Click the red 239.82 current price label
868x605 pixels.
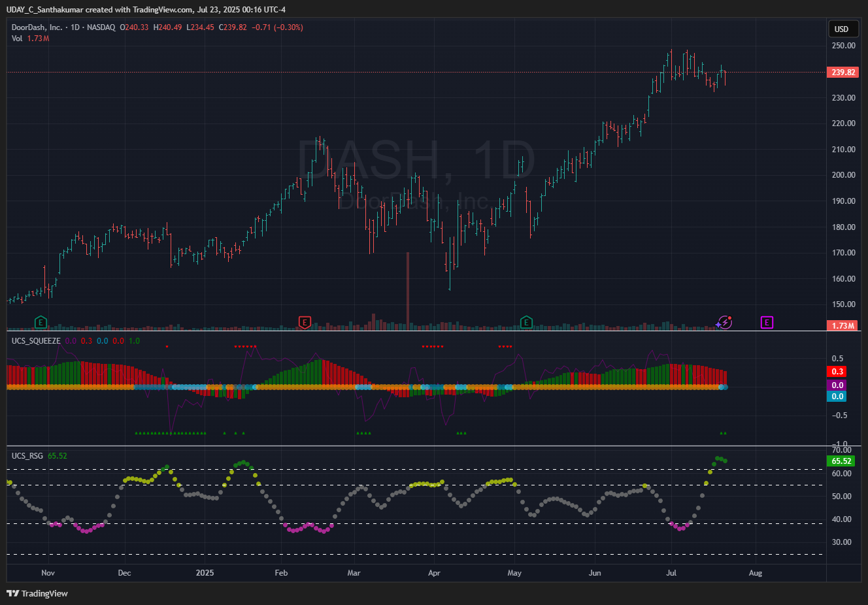click(843, 73)
